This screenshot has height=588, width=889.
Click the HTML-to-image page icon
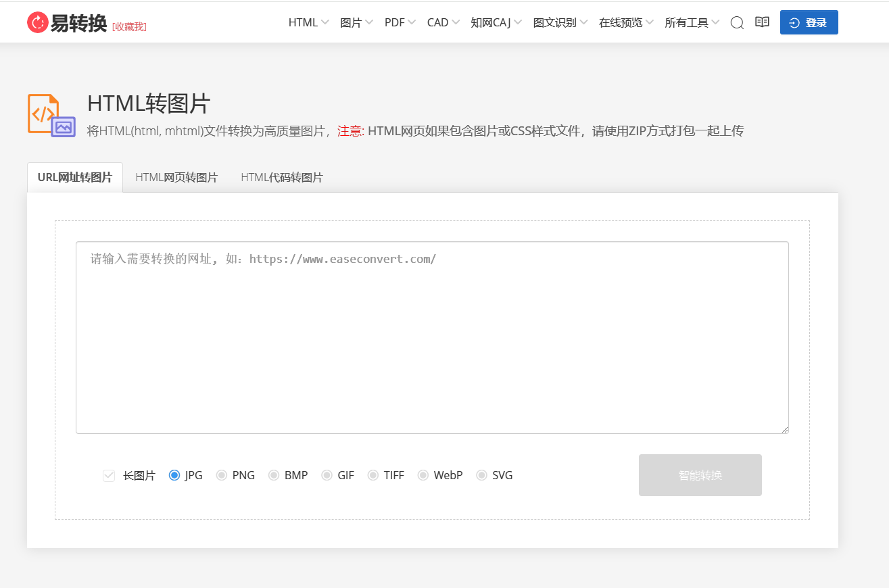click(x=51, y=115)
